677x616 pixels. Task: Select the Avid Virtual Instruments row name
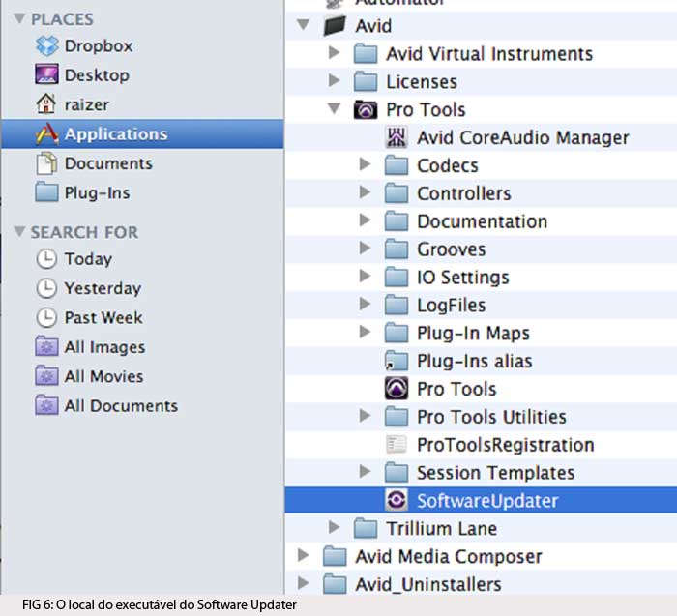click(489, 54)
